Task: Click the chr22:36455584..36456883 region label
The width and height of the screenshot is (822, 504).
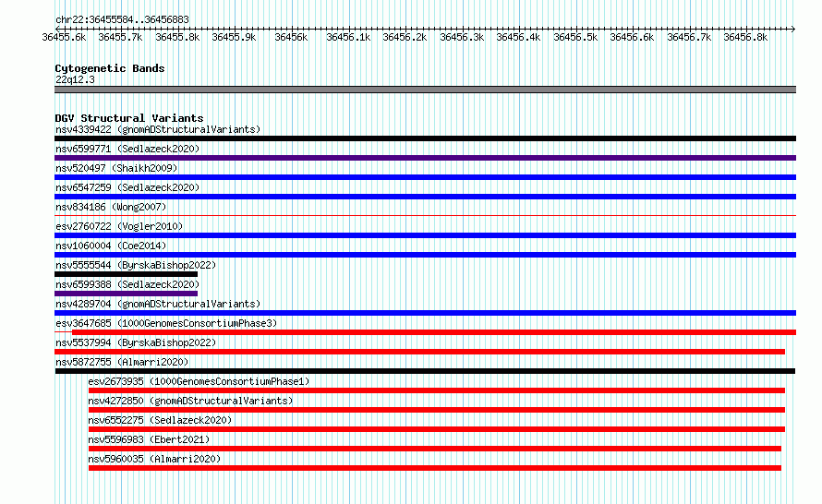Action: (x=122, y=19)
